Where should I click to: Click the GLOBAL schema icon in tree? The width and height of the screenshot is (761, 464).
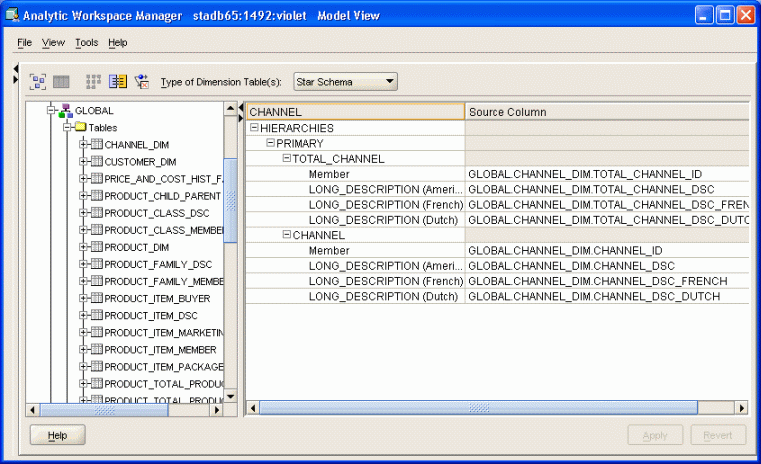66,111
